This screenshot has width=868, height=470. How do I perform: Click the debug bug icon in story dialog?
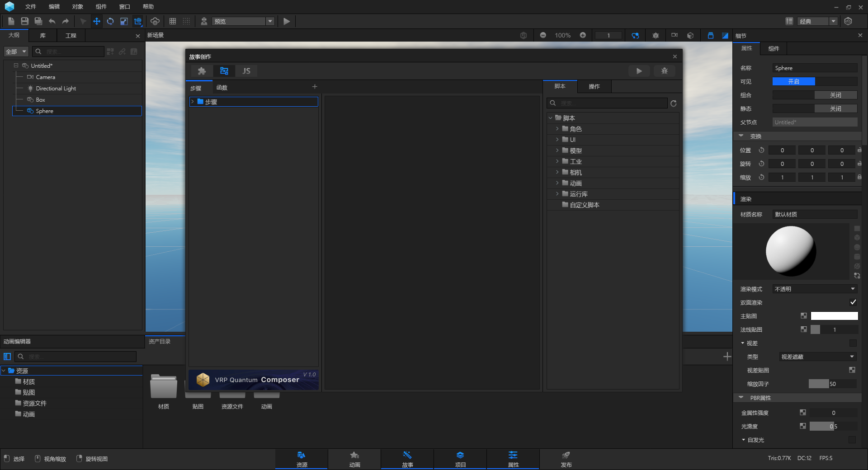click(665, 71)
